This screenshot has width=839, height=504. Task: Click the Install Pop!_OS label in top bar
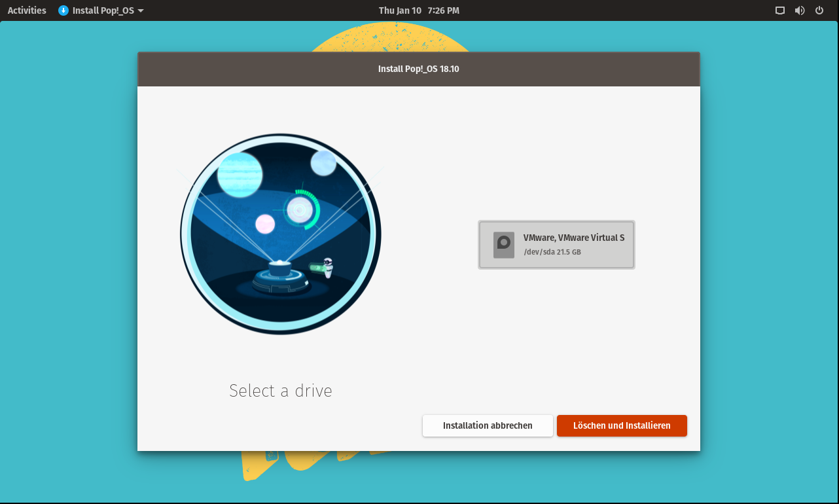103,10
